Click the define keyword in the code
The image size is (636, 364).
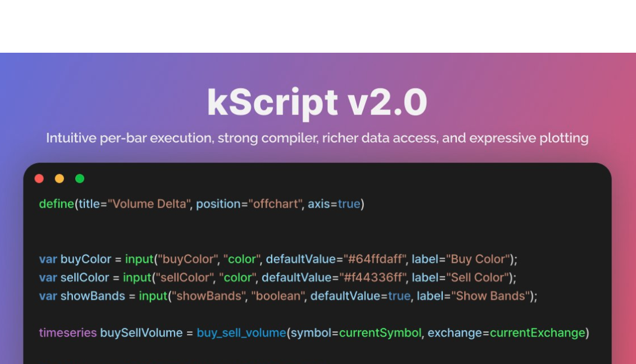pyautogui.click(x=56, y=204)
